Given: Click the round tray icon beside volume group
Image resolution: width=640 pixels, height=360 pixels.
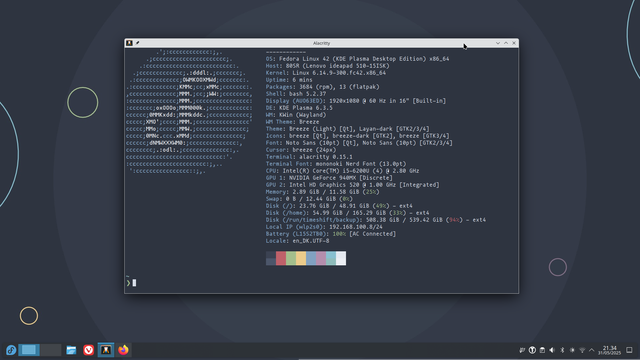Looking at the screenshot, I should coord(532,350).
